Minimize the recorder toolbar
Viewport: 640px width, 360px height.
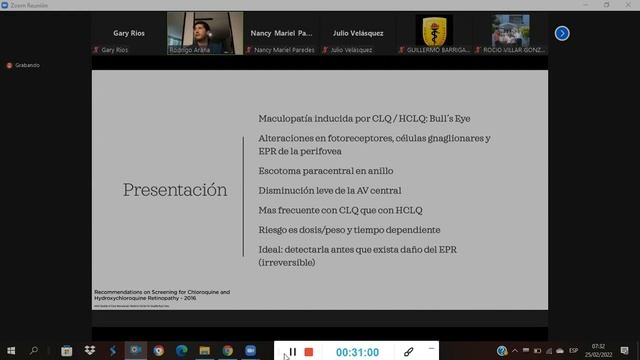[x=431, y=348]
